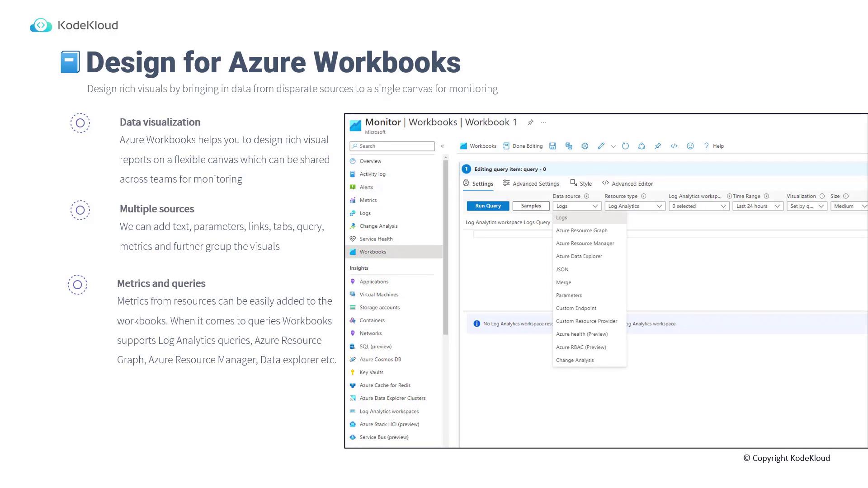Expand the Log Analytics workspace dropdown
The height and width of the screenshot is (488, 868).
pyautogui.click(x=698, y=206)
